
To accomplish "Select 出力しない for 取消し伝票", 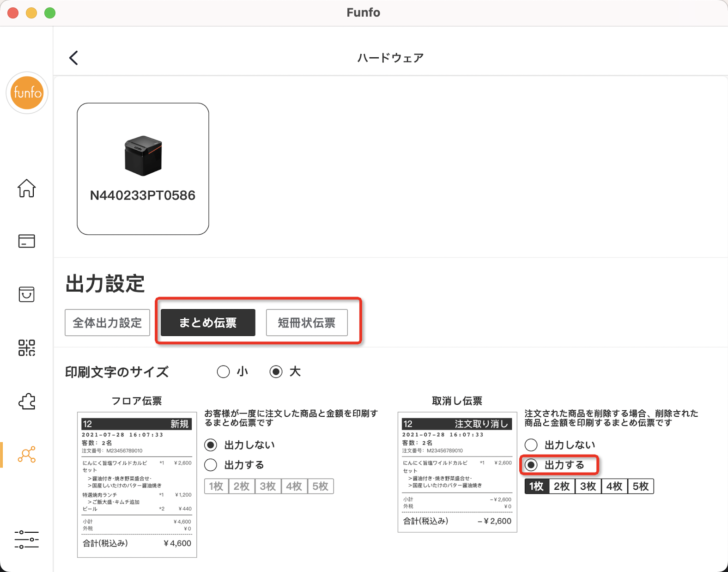I will tap(531, 445).
